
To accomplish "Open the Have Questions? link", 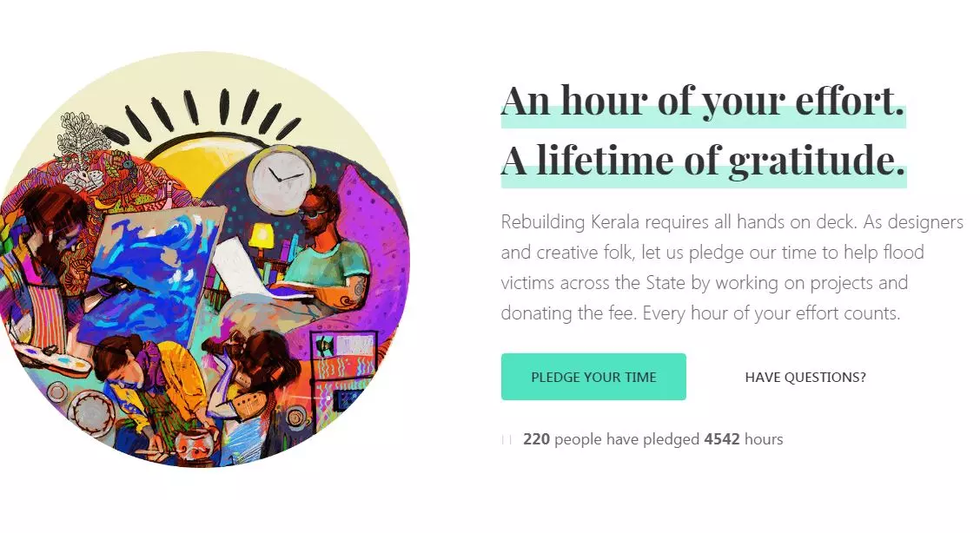I will tap(805, 377).
